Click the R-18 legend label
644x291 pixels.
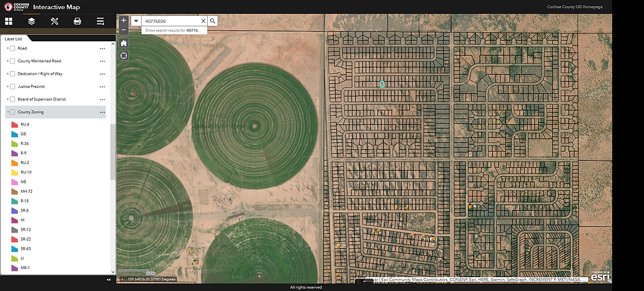25,201
